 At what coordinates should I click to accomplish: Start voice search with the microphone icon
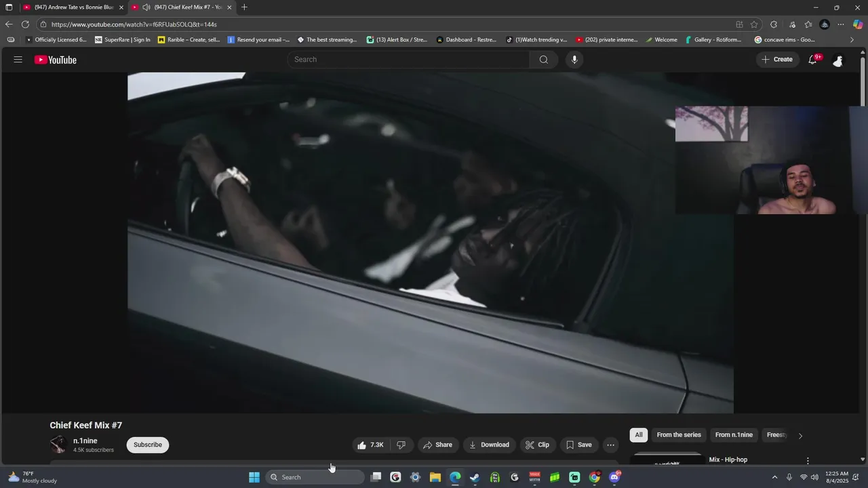pos(574,60)
